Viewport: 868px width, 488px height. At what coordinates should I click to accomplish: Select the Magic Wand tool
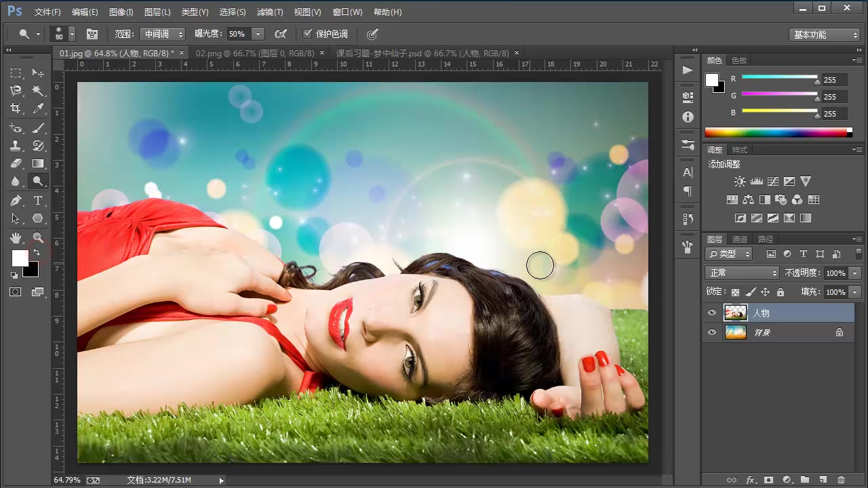(x=38, y=90)
